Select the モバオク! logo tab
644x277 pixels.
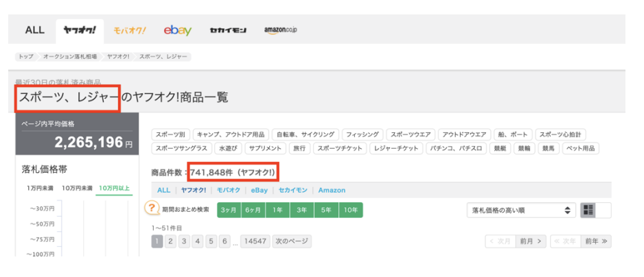click(x=129, y=30)
